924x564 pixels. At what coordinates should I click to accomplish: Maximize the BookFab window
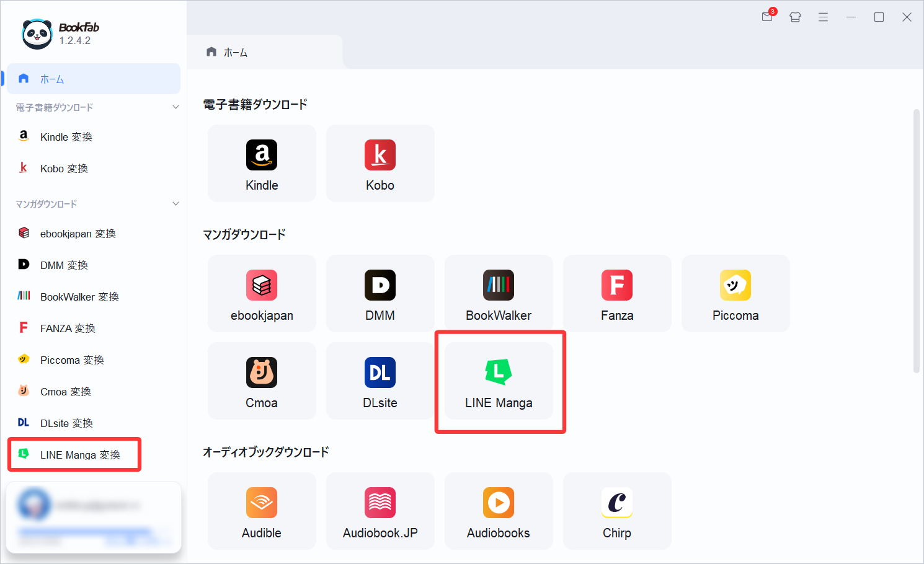[x=879, y=17]
